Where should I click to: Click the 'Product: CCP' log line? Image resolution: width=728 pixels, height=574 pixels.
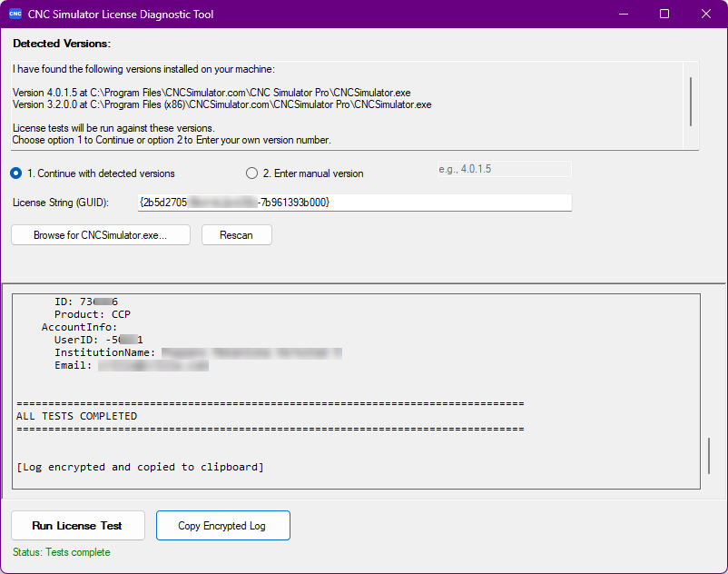[x=93, y=314]
